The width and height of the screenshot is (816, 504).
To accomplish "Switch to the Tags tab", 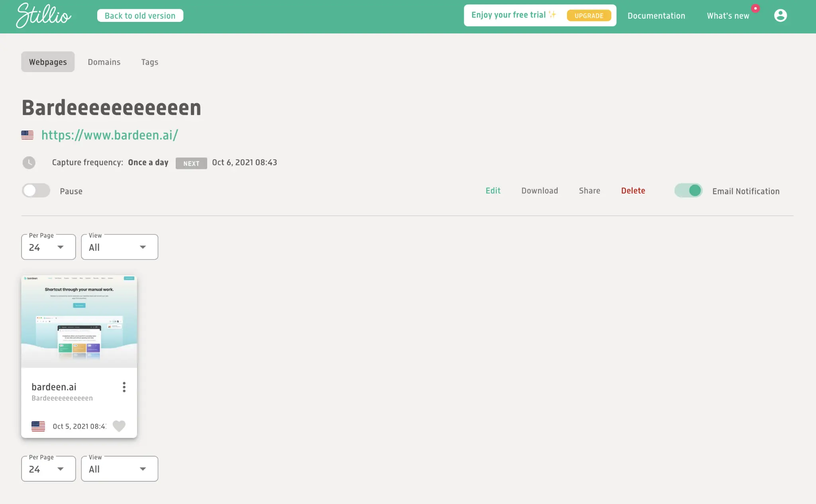I will point(149,62).
